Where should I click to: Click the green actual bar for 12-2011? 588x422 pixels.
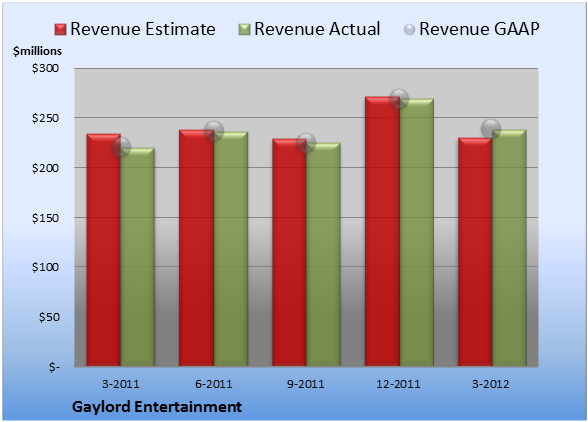click(416, 232)
